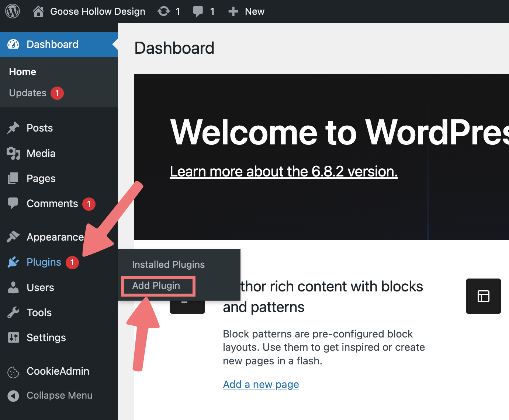
Task: Select Home under Dashboard
Action: coord(22,72)
